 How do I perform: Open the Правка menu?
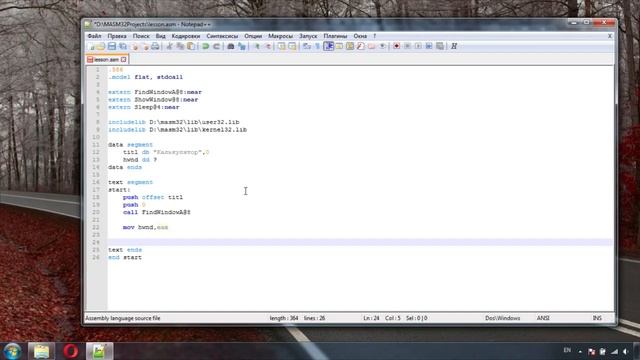(117, 36)
